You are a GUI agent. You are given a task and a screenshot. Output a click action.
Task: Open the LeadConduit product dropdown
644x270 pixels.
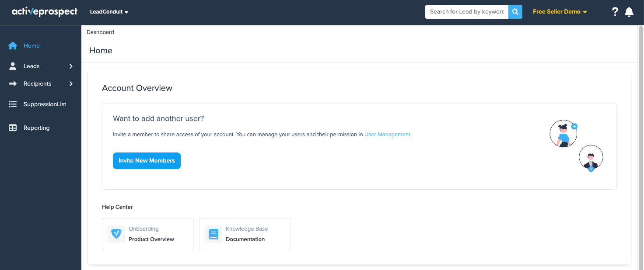tap(109, 12)
